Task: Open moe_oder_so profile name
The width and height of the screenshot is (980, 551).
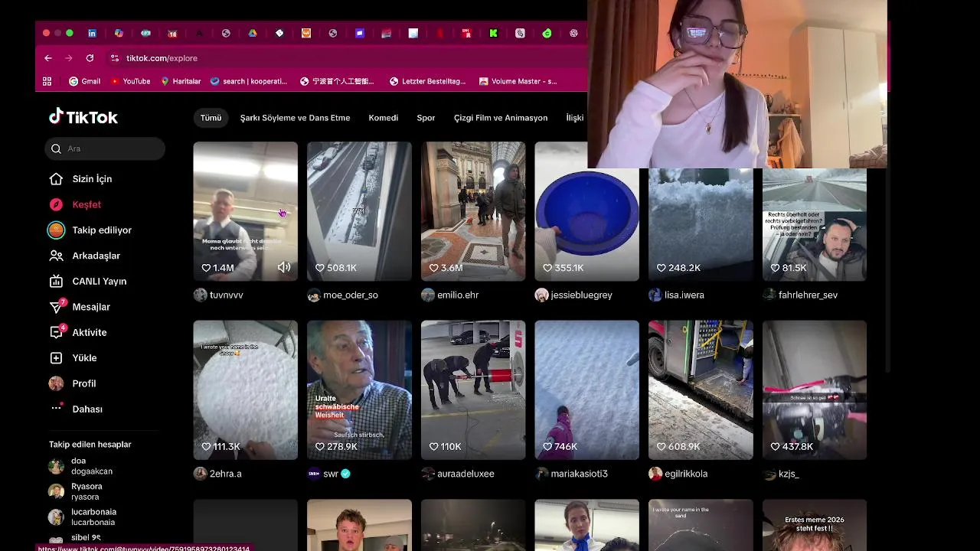Action: (350, 295)
